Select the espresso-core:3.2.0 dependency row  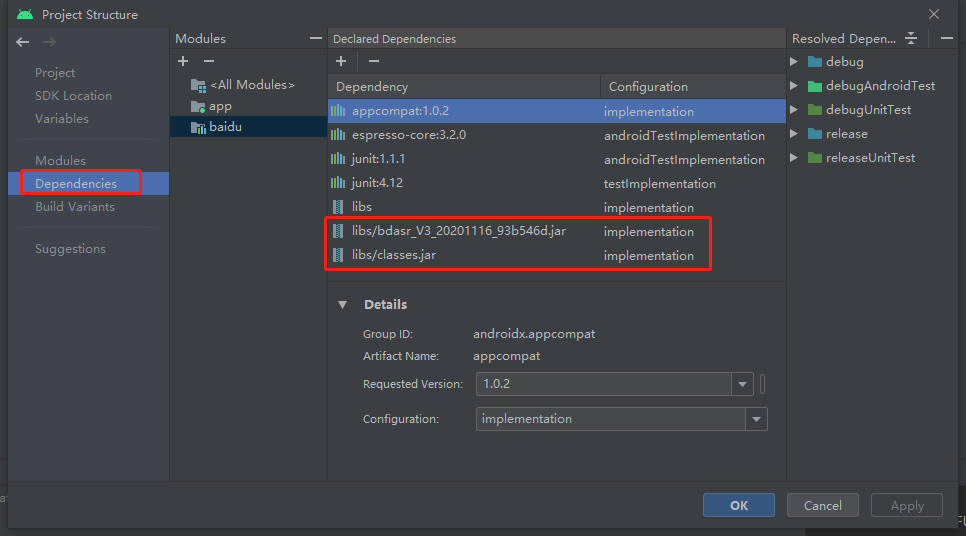pyautogui.click(x=557, y=135)
